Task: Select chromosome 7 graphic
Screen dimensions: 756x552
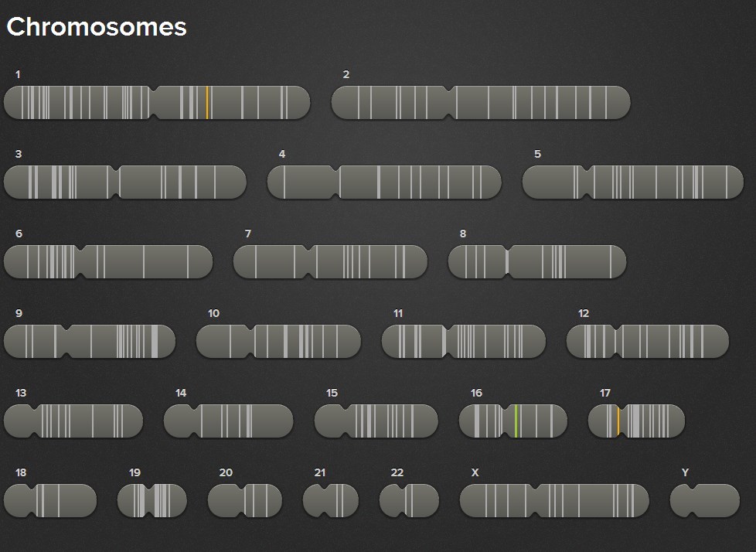Action: [x=330, y=262]
